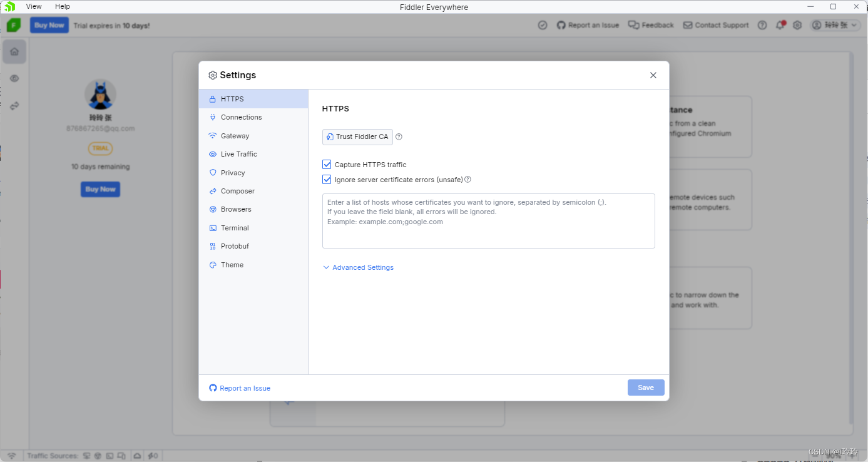Click the Trust Fiddler CA button
This screenshot has width=868, height=462.
coord(357,136)
